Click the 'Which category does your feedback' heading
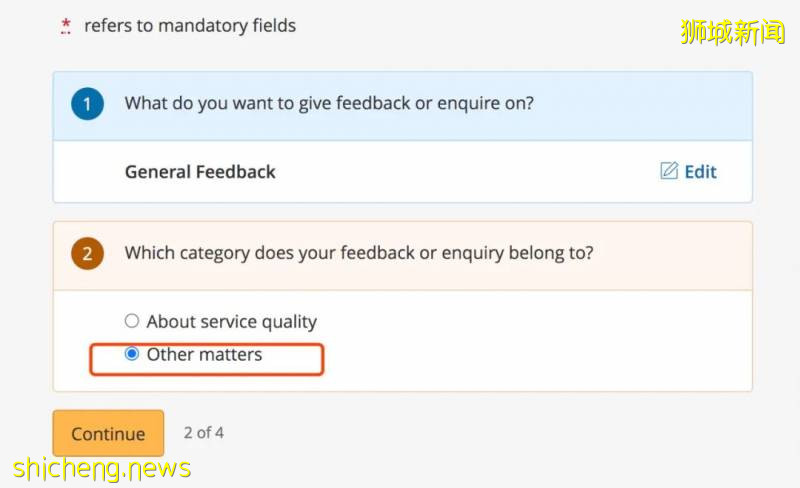800x488 pixels. [358, 254]
